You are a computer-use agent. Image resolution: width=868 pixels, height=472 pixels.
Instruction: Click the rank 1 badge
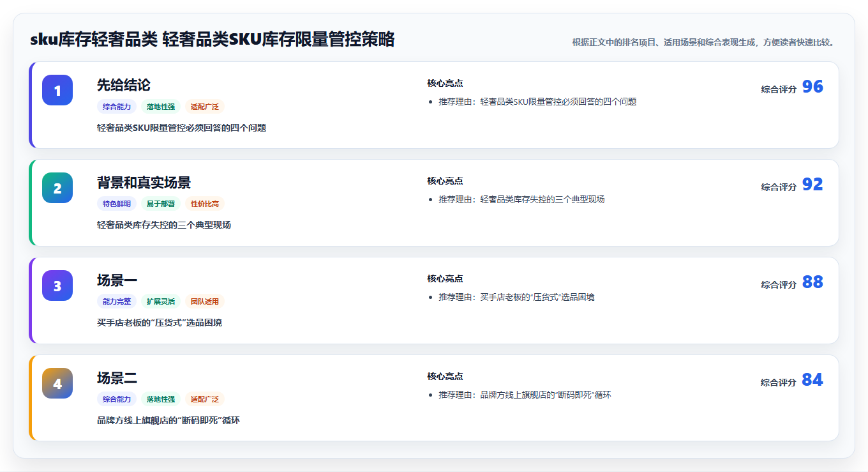tap(57, 90)
